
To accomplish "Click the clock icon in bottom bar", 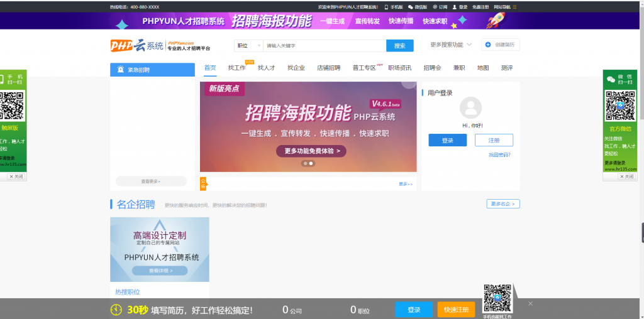I will click(x=116, y=310).
